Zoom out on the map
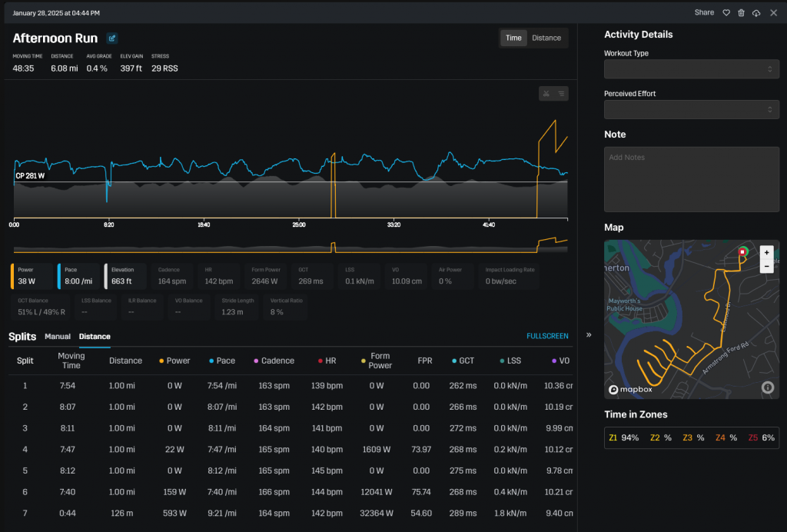This screenshot has height=532, width=787. 766,266
